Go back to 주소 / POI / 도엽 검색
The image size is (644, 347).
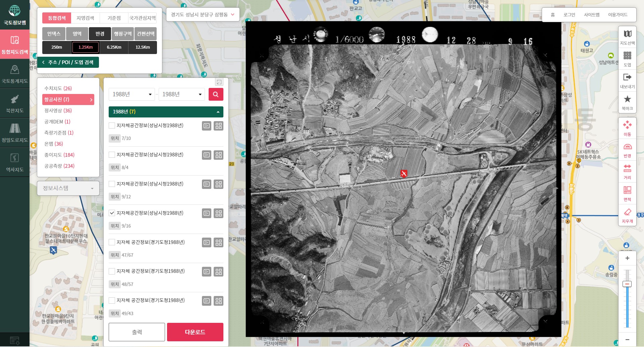pos(68,62)
